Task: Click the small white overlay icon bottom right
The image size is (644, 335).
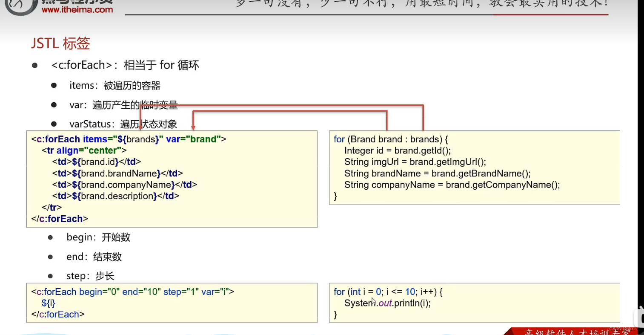Action: click(x=638, y=318)
